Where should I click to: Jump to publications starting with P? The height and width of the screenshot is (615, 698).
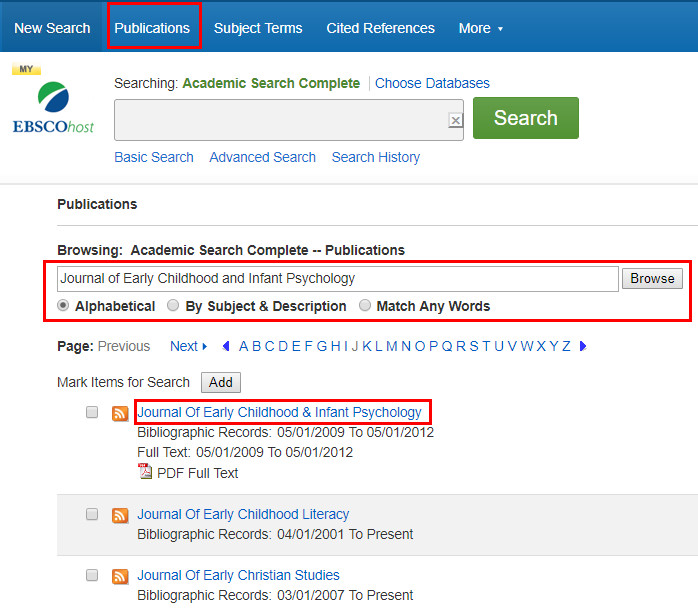(x=433, y=346)
